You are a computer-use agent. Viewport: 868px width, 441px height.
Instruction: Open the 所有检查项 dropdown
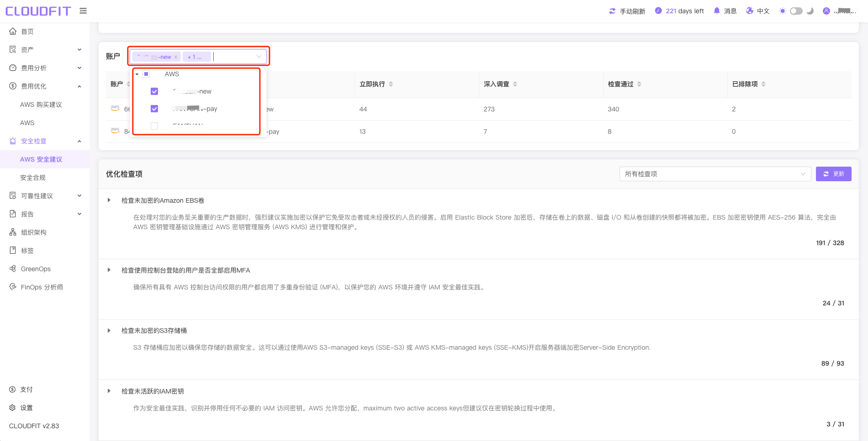(x=715, y=174)
